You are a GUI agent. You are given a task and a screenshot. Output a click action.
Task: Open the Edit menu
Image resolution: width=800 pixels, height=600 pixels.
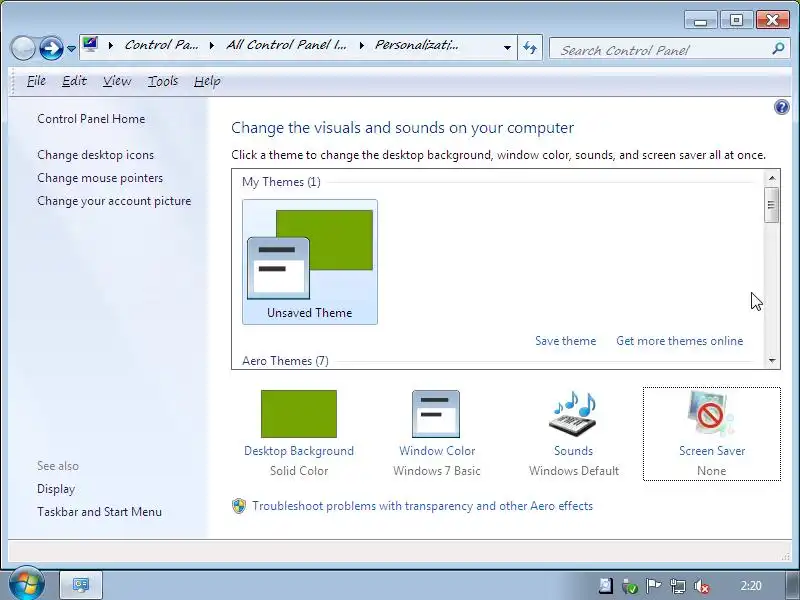click(x=74, y=81)
